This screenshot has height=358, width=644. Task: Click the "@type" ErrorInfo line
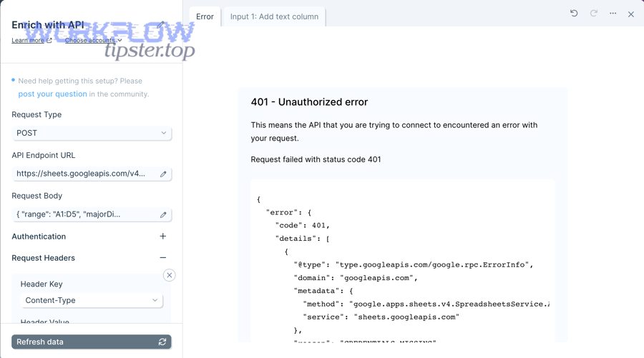tap(413, 264)
